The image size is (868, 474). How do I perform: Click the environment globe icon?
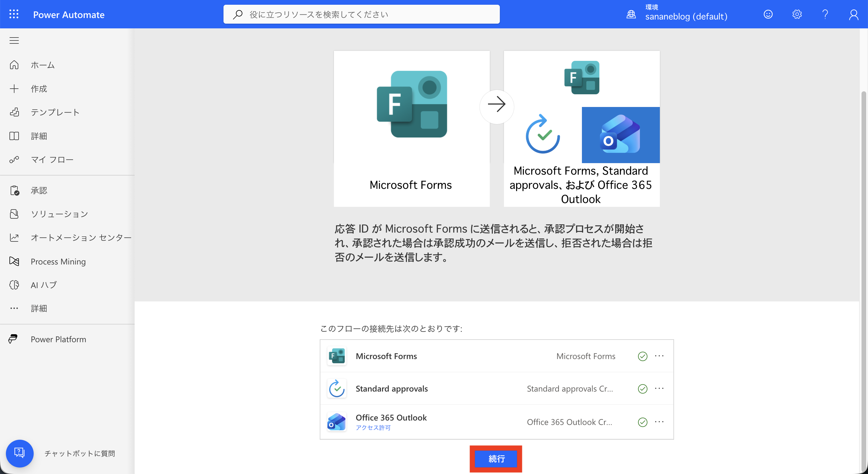[631, 14]
